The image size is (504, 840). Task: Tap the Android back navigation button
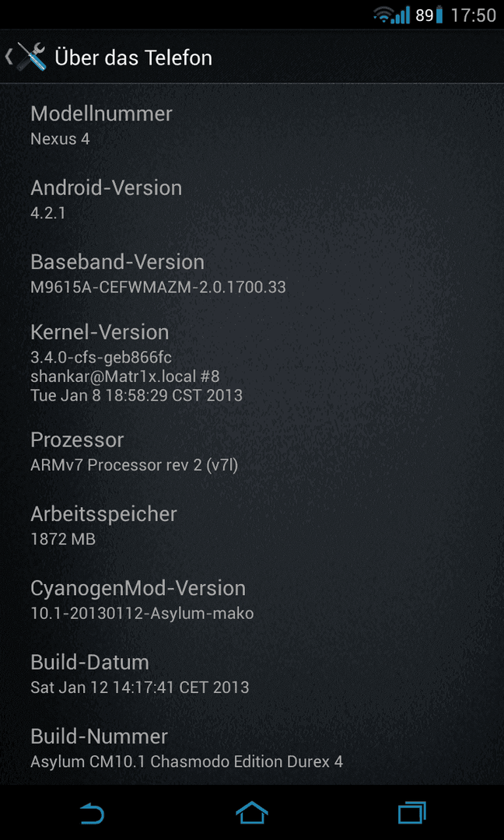click(x=92, y=814)
